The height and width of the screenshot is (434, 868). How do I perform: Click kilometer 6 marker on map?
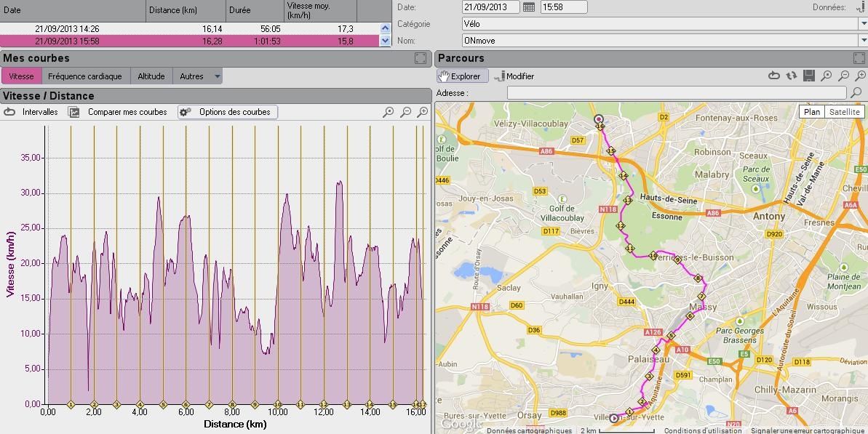(x=690, y=316)
